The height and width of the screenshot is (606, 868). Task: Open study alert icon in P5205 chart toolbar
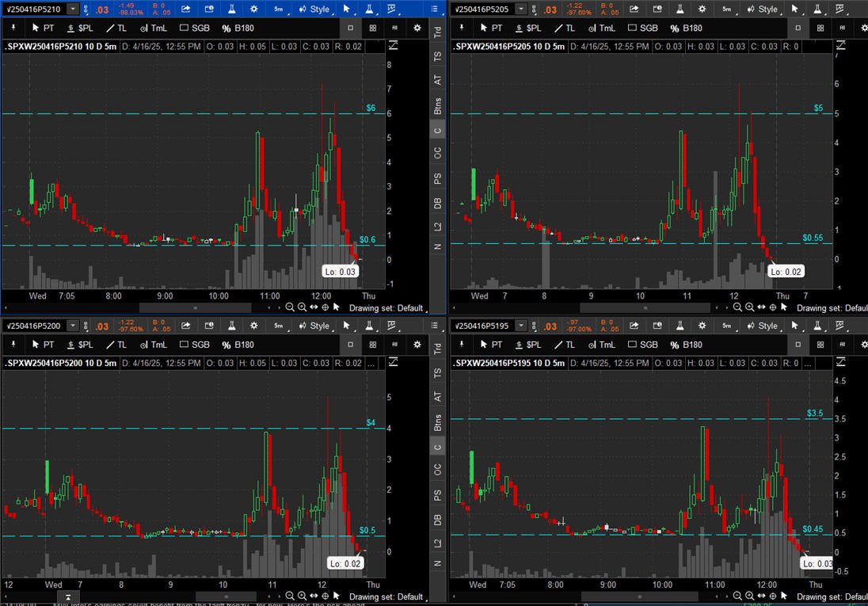point(657,9)
